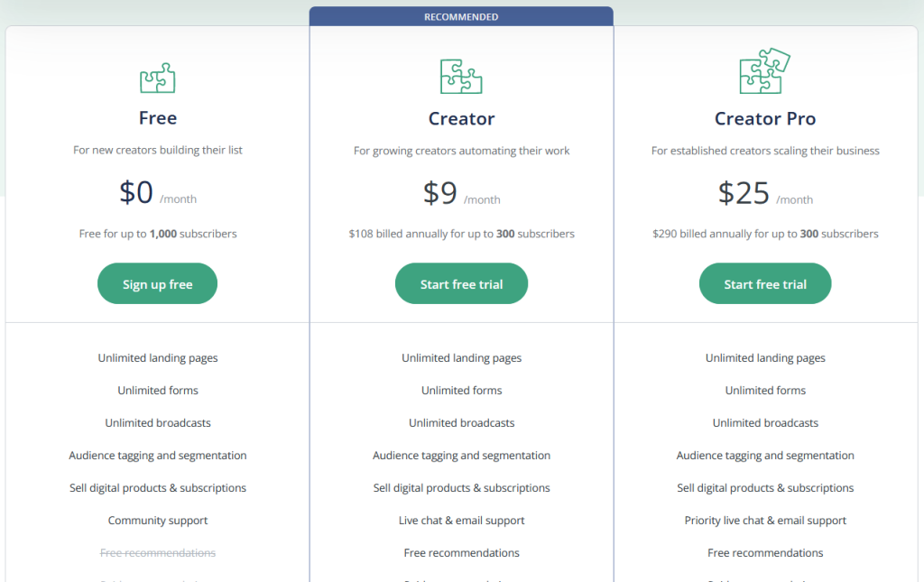Click the $290 billed annually text
This screenshot has width=924, height=582.
[x=765, y=234]
